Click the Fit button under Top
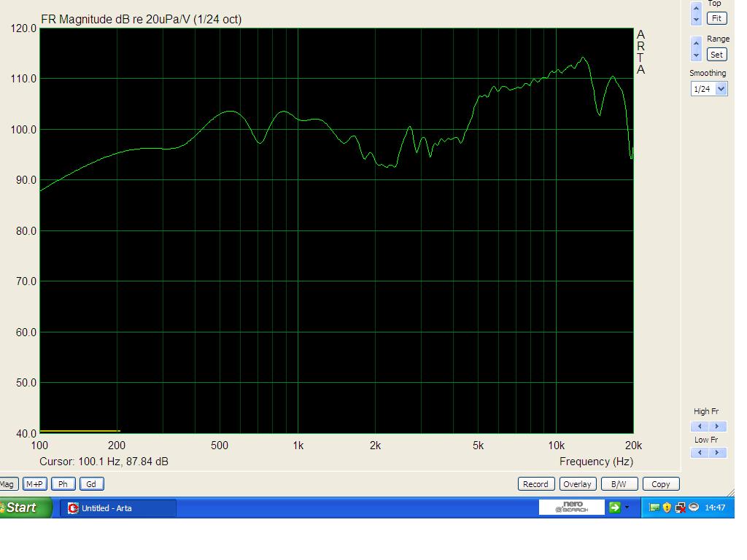747x560 pixels. tap(716, 18)
